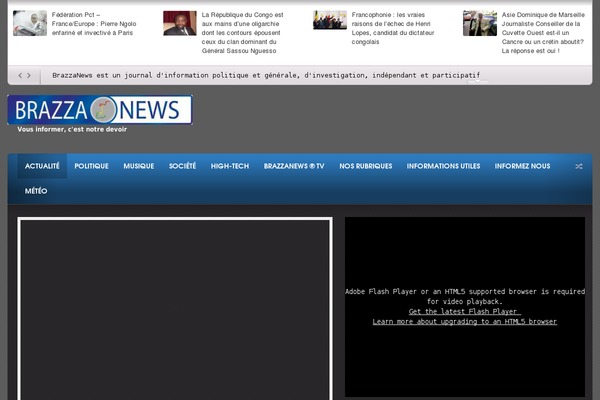Open the Météo menu item
This screenshot has width=600, height=400.
coord(36,191)
